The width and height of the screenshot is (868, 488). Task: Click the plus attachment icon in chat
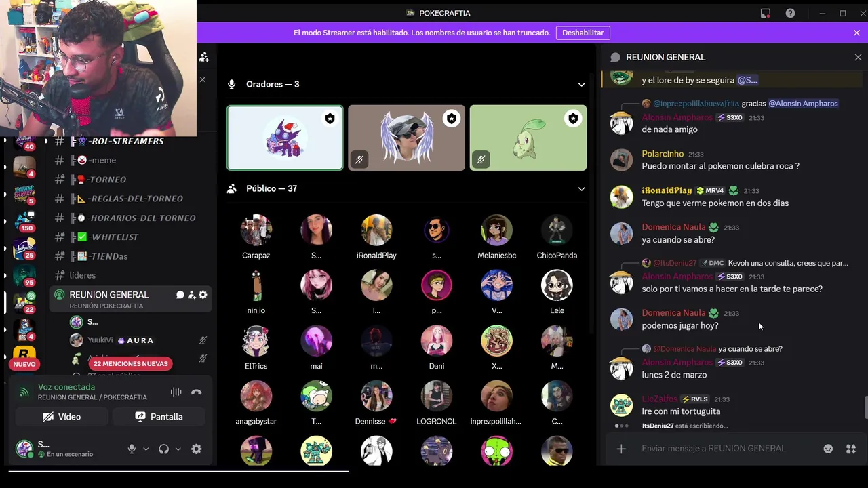tap(621, 449)
